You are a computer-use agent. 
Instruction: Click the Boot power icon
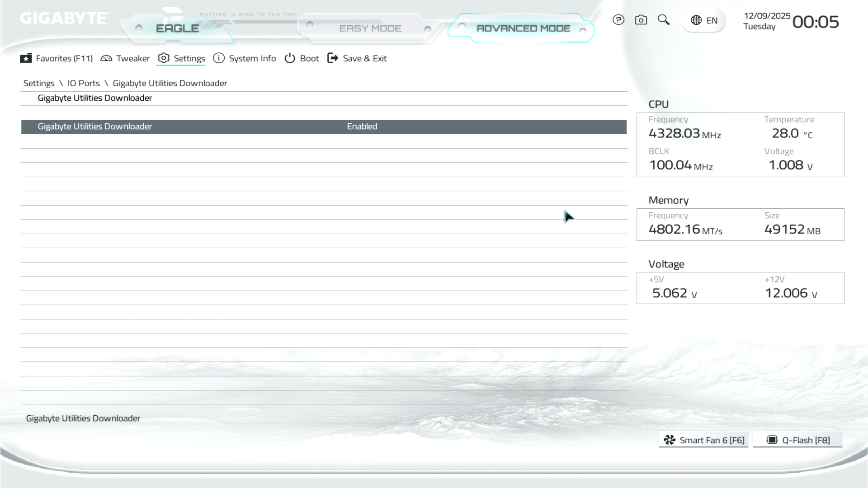(290, 58)
